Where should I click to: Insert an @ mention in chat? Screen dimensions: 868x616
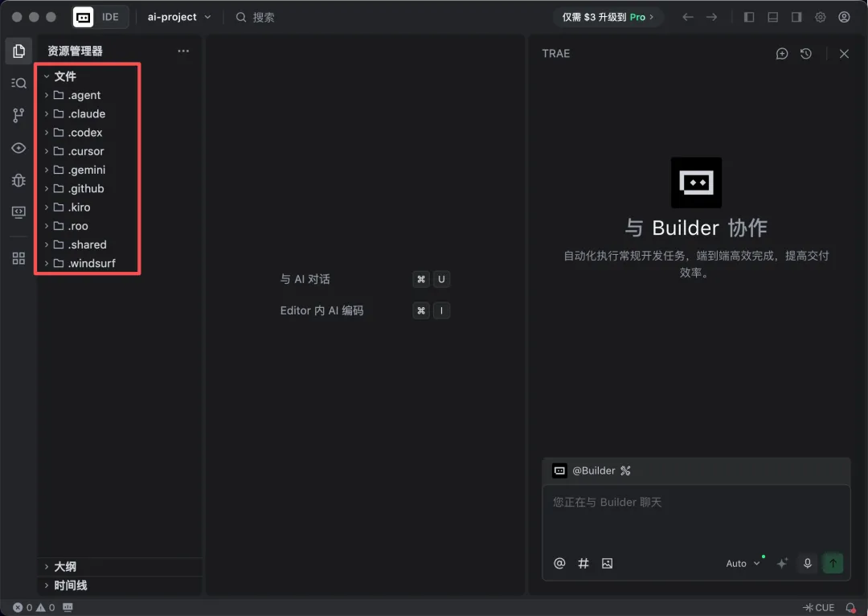pos(559,564)
